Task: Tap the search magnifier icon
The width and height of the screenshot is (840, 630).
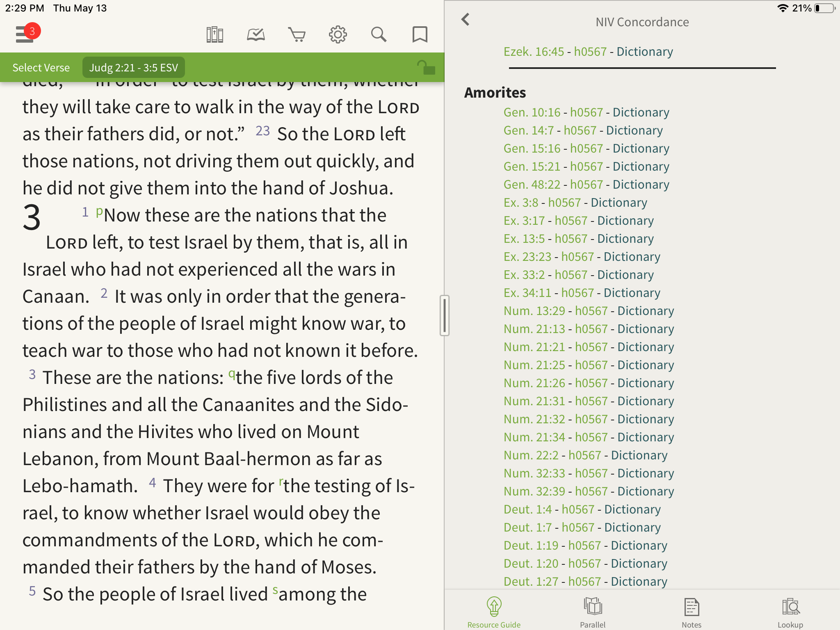Action: (x=379, y=35)
